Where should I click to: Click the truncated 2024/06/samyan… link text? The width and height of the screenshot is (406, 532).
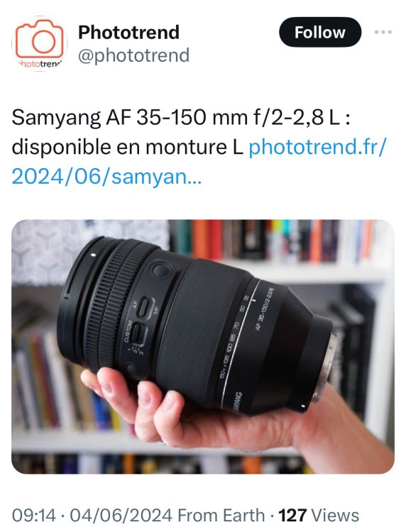[106, 177]
